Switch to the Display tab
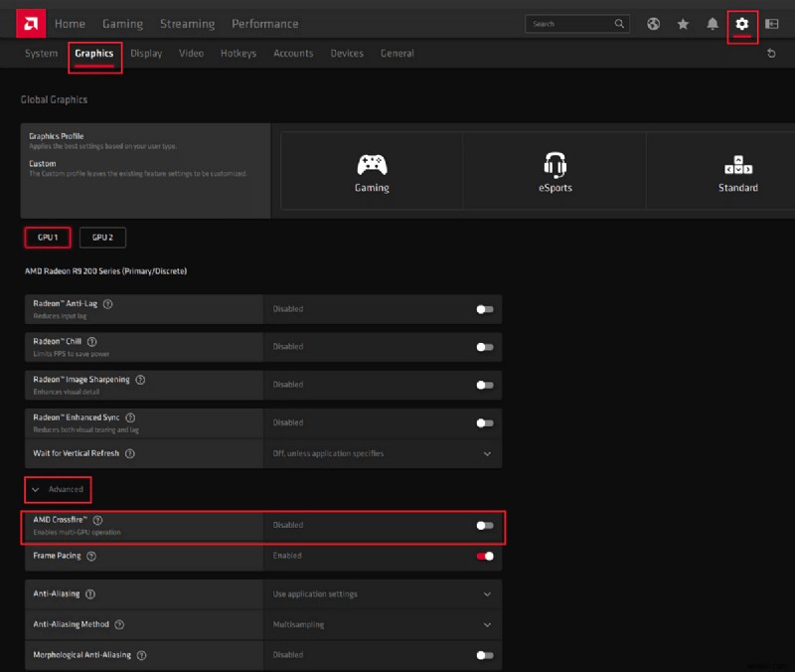The height and width of the screenshot is (672, 795). pyautogui.click(x=145, y=53)
